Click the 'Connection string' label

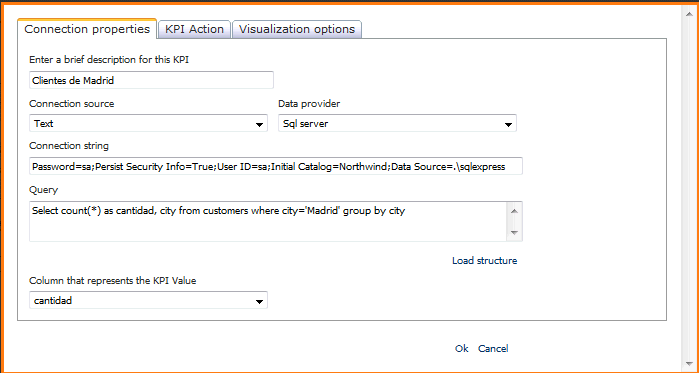tap(69, 146)
